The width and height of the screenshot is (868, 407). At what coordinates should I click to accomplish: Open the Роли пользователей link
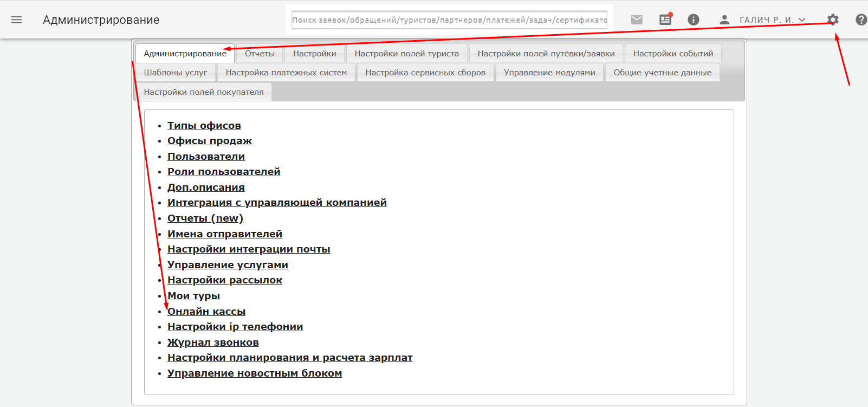(x=224, y=172)
